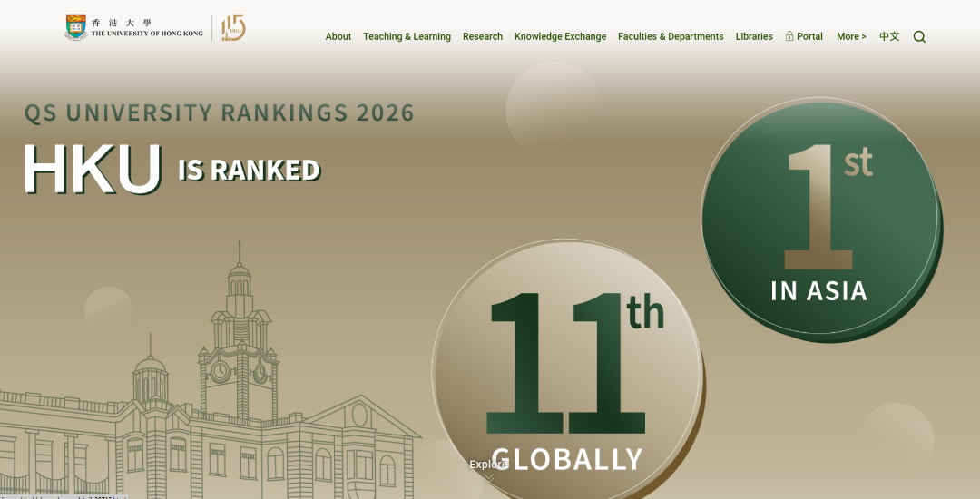
Task: Click the HKU crest shield logo
Action: [76, 27]
